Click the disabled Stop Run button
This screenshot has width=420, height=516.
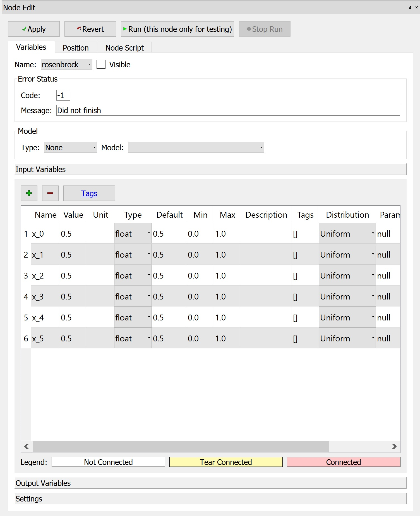click(x=265, y=29)
